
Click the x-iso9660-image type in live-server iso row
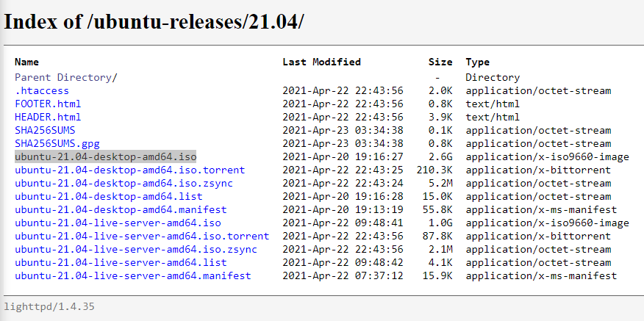[x=547, y=223]
